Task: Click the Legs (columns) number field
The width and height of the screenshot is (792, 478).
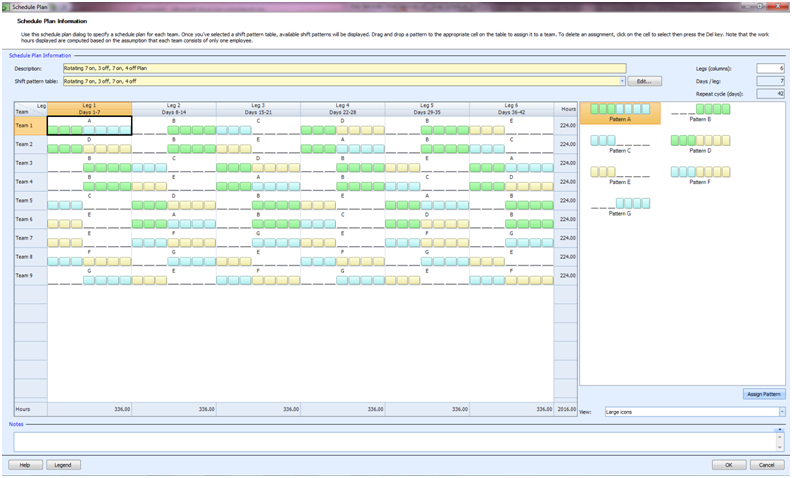Action: pyautogui.click(x=770, y=68)
